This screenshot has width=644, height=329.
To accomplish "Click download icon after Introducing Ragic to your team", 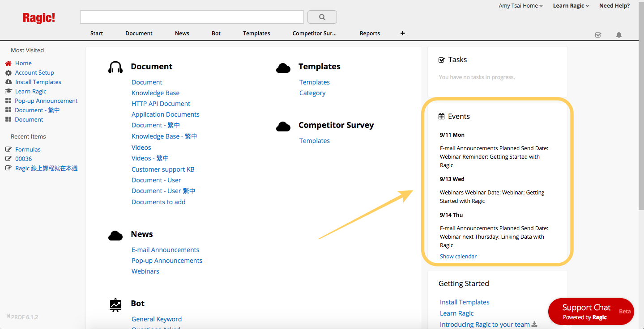I will click(x=534, y=324).
